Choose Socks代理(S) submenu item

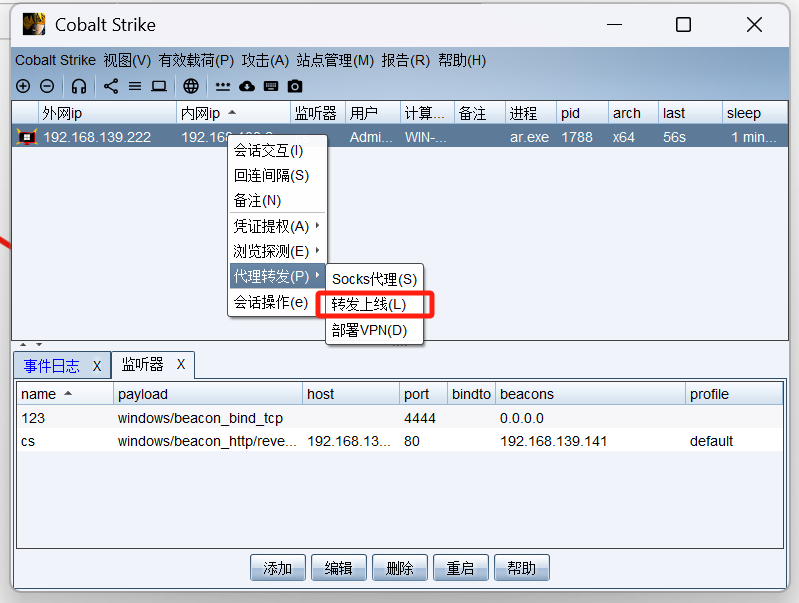click(x=375, y=279)
